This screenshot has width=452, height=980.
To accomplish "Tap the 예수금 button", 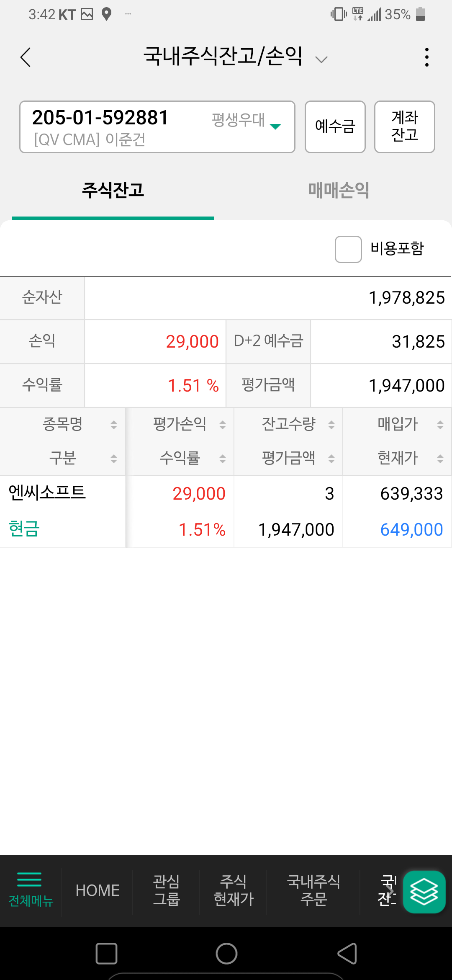I will point(335,127).
